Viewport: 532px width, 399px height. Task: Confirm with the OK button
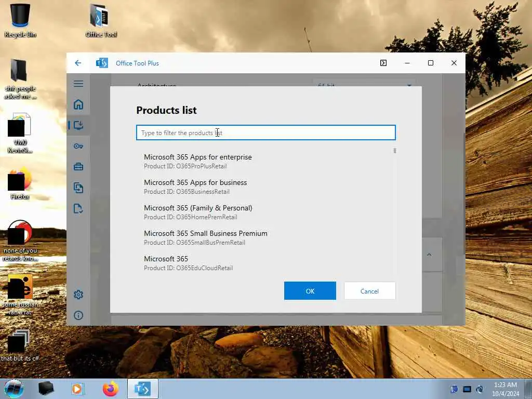(310, 291)
